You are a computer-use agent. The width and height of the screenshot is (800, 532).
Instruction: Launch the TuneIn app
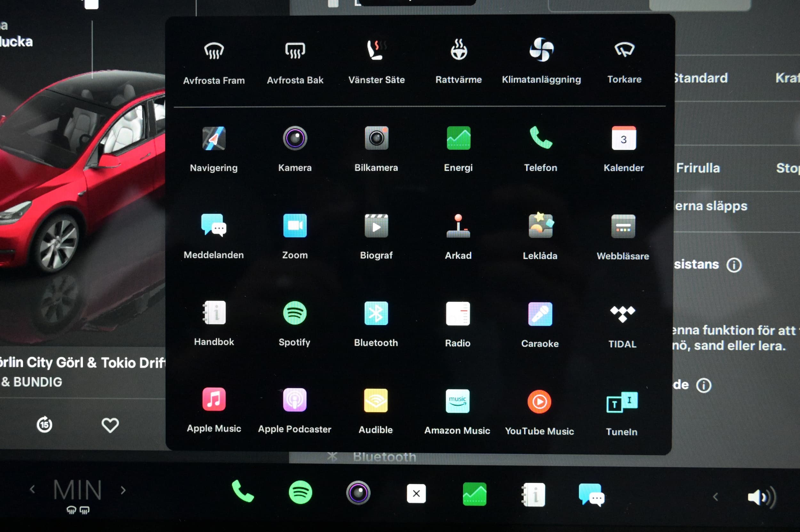pyautogui.click(x=622, y=414)
